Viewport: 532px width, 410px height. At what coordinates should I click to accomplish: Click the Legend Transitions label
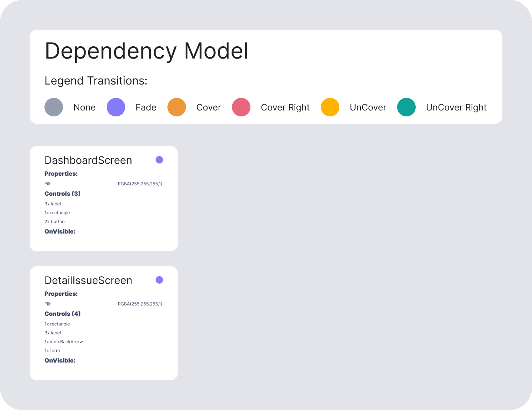[96, 80]
